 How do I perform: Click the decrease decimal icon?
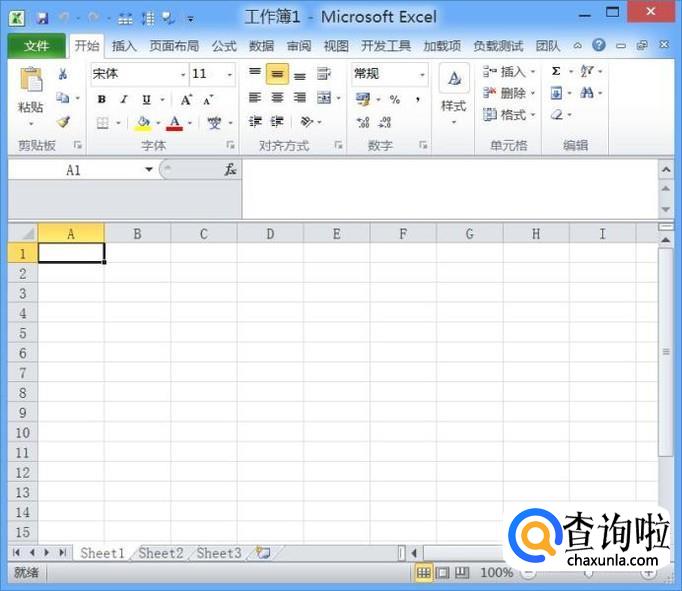[385, 122]
